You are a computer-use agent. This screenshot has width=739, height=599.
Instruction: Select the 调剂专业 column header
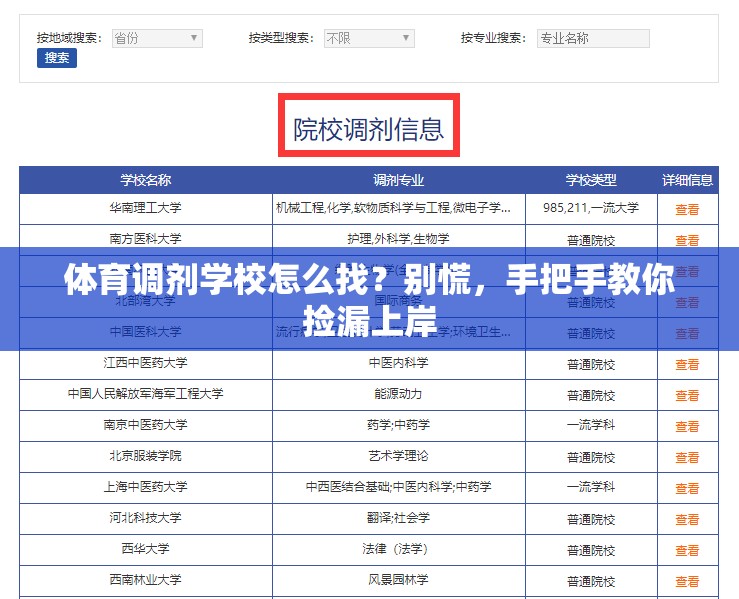(x=399, y=180)
